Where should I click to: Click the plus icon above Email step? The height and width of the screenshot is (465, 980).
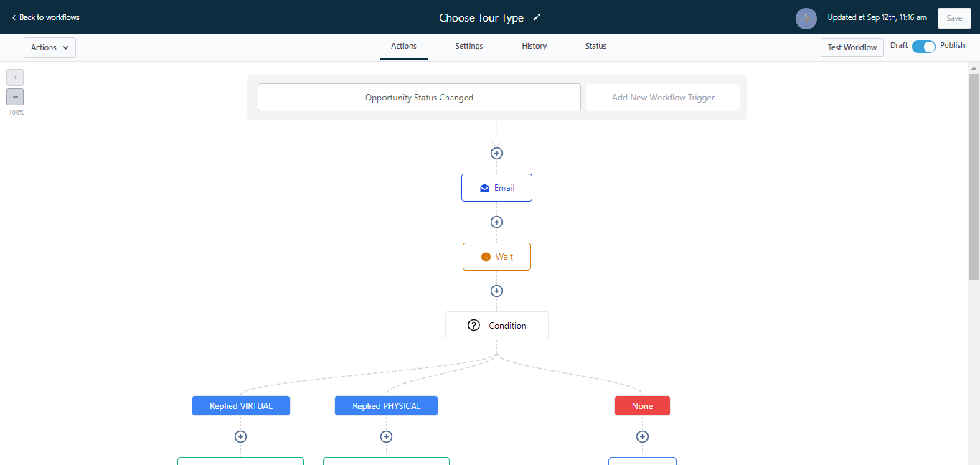tap(496, 153)
